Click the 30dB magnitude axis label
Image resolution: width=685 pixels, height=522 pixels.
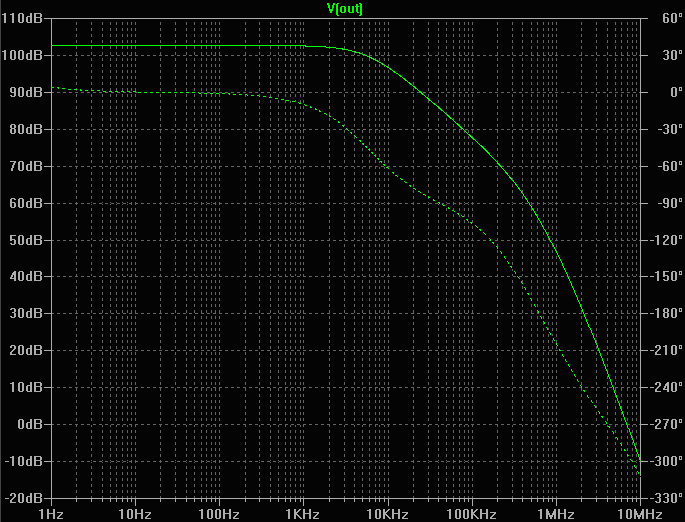click(26, 313)
